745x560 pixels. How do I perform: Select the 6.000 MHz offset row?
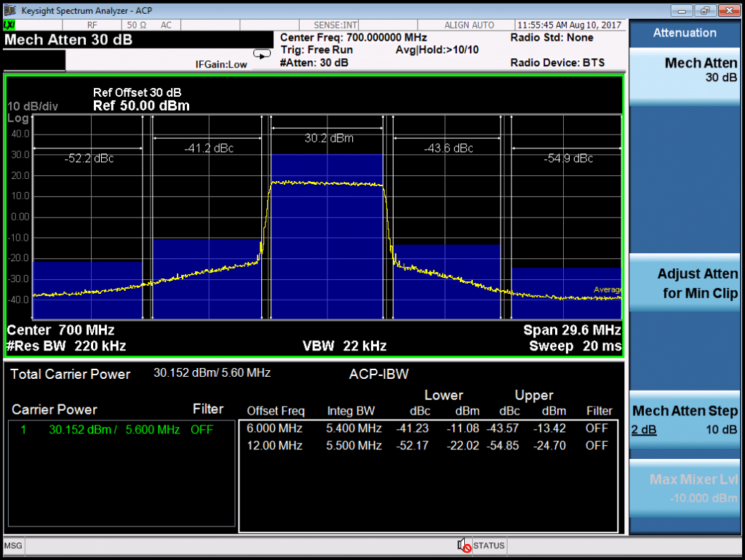click(x=428, y=428)
